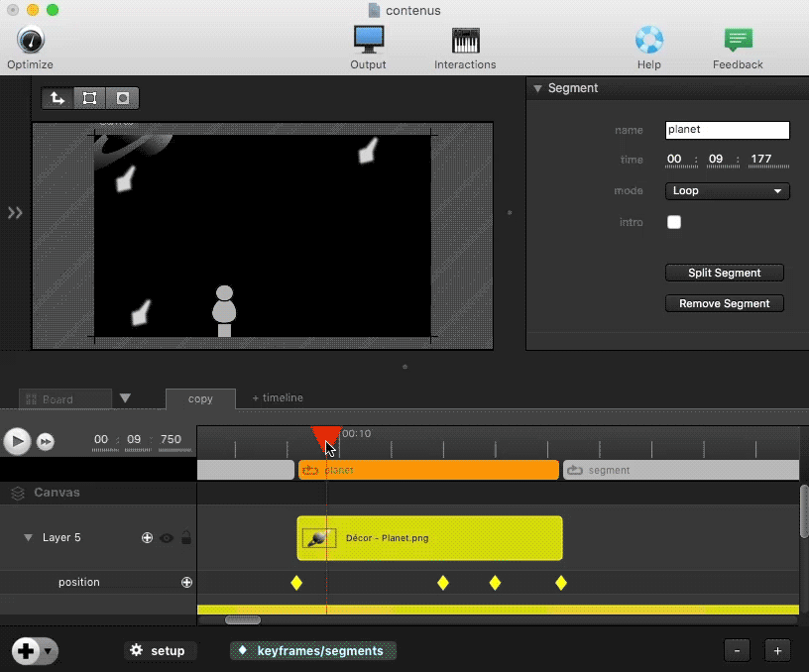The image size is (809, 672).
Task: Open the mode Loop dropdown
Action: click(727, 191)
